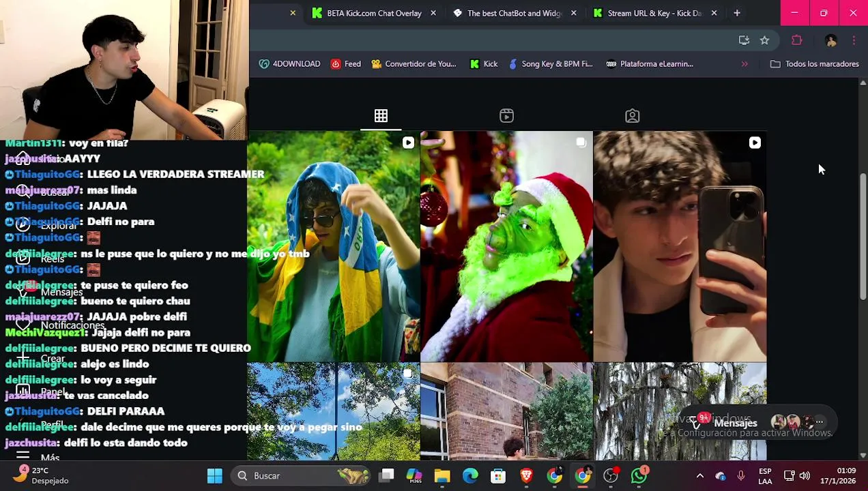Open the green Grinch costume post

(x=506, y=246)
